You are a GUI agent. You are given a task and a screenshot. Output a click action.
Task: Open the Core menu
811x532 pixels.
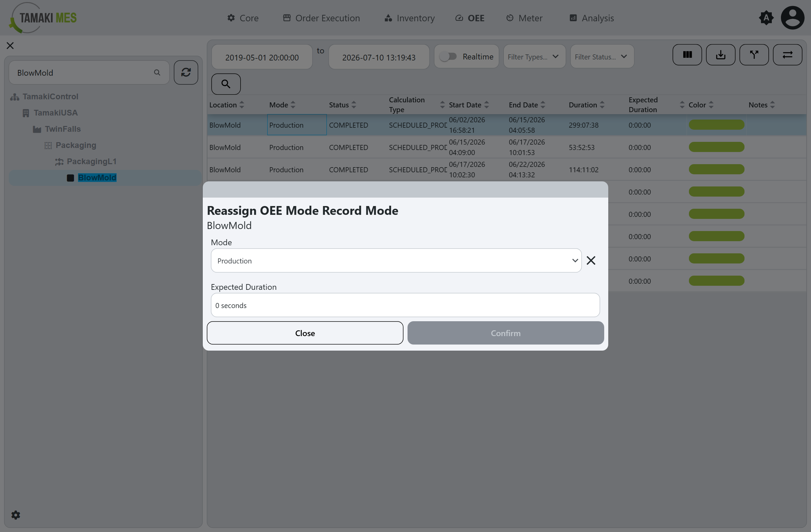[x=243, y=18]
